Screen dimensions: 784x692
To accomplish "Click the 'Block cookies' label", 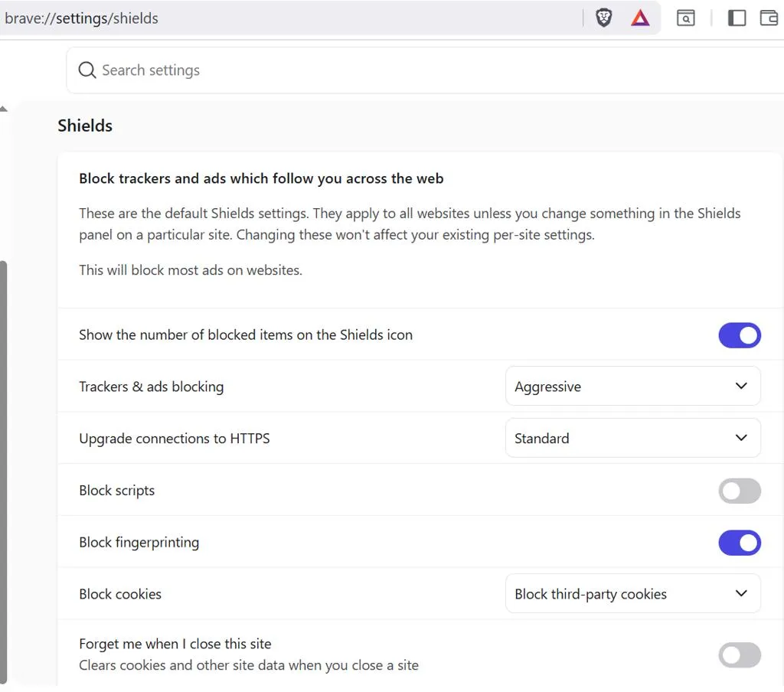I will pyautogui.click(x=120, y=594).
